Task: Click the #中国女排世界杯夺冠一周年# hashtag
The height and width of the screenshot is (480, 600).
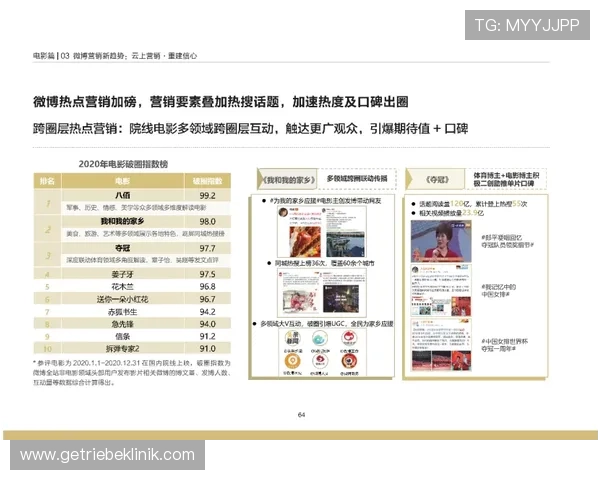Action: coord(504,345)
